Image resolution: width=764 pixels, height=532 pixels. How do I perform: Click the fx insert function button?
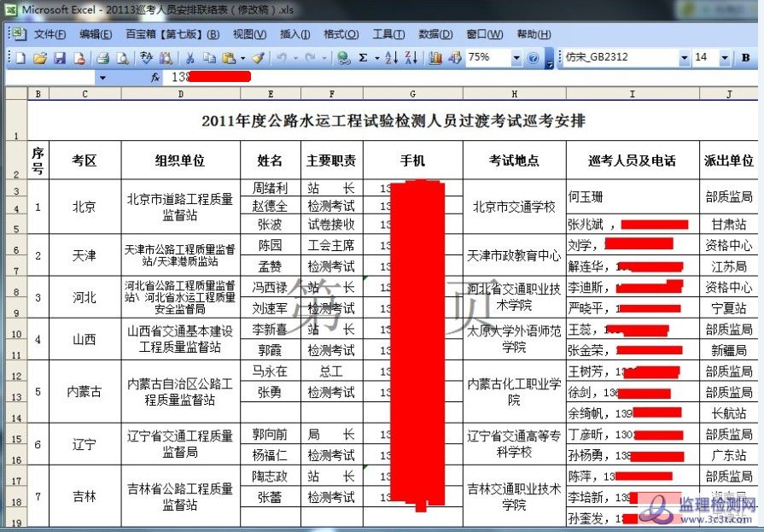pyautogui.click(x=155, y=77)
